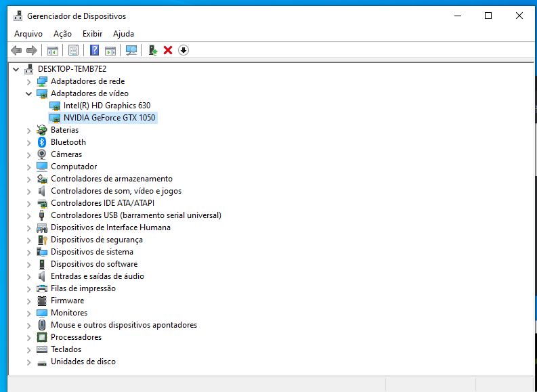
Task: Scan for hardware changes monitor icon
Action: point(131,50)
